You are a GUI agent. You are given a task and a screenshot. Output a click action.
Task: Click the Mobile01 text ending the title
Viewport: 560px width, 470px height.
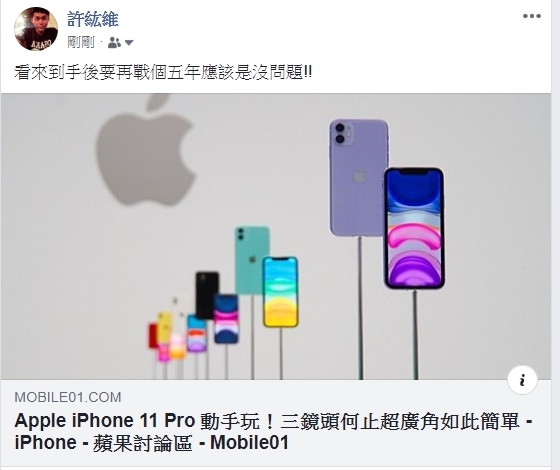tap(249, 443)
